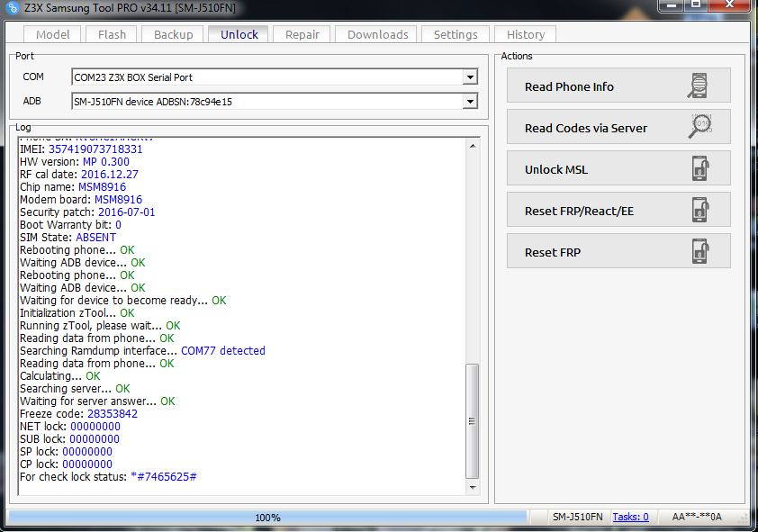Click the Modem board MSM8916 line
Viewport: 758px width, 532px height.
81,200
